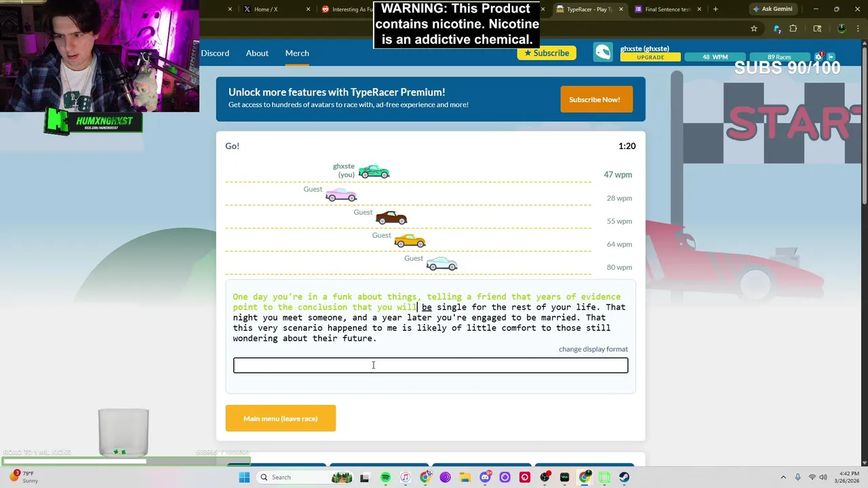This screenshot has width=868, height=488.
Task: Open the active Chrome taskbar icon
Action: pos(585,477)
